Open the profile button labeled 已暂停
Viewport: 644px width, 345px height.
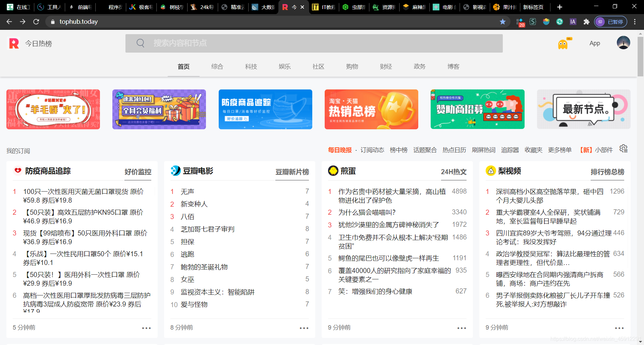tap(611, 22)
